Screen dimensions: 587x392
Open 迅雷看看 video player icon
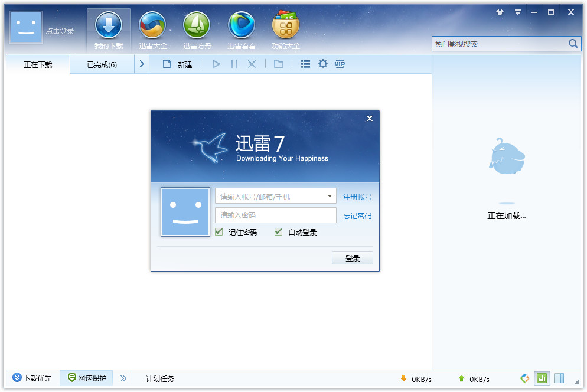tap(242, 31)
